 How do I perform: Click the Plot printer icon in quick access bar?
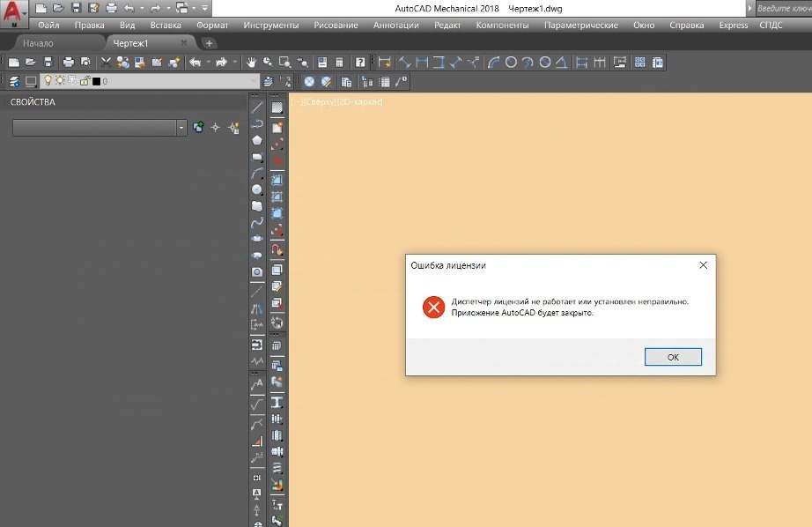pyautogui.click(x=111, y=8)
